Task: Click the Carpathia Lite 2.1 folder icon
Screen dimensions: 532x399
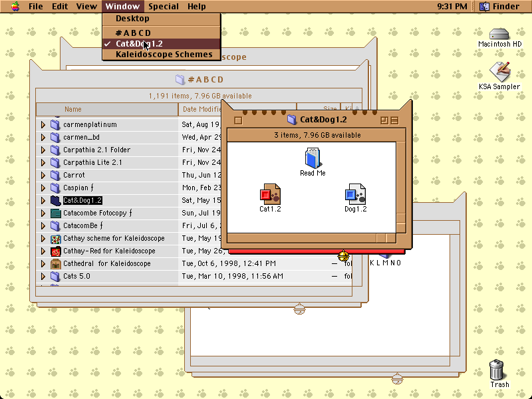Action: click(55, 162)
